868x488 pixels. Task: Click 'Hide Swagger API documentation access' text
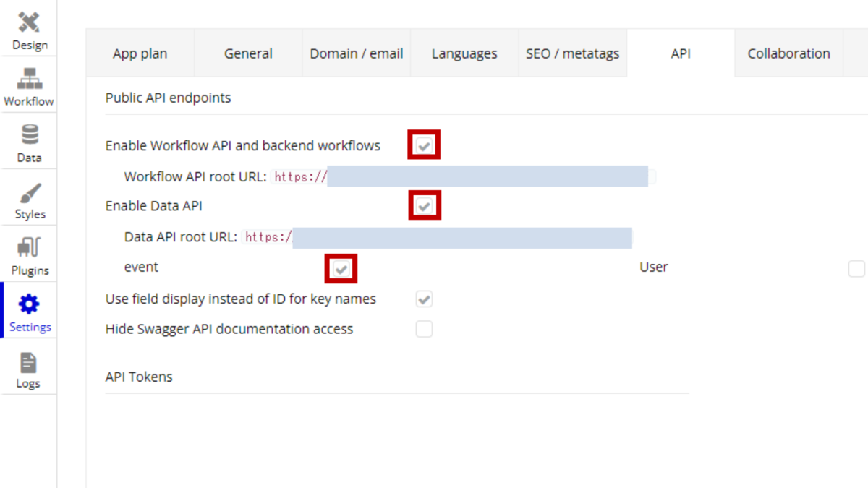coord(229,329)
